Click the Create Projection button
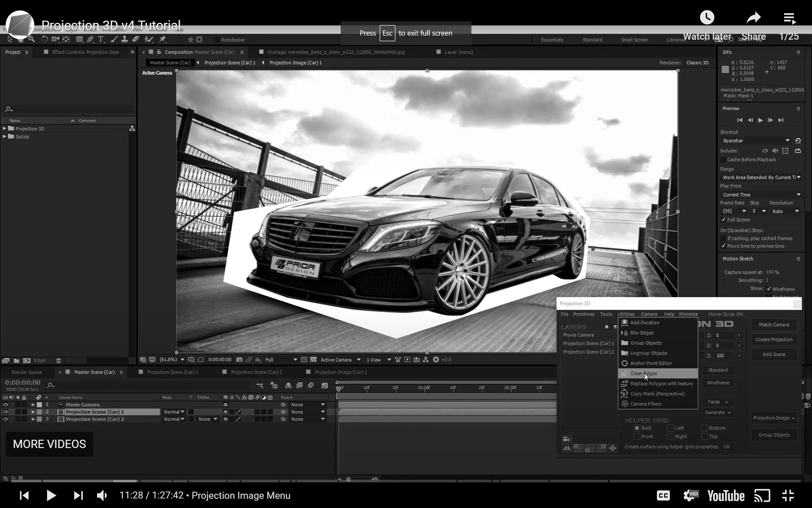 tap(774, 339)
